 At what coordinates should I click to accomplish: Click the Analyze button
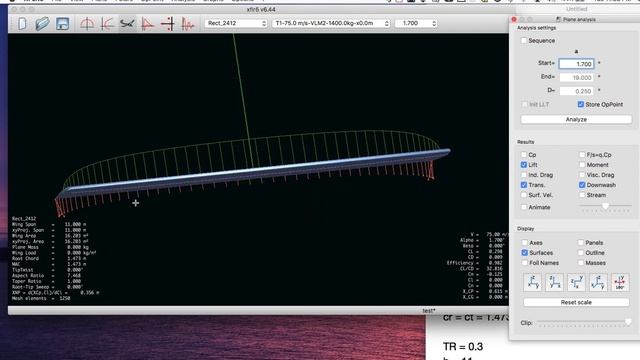(576, 119)
